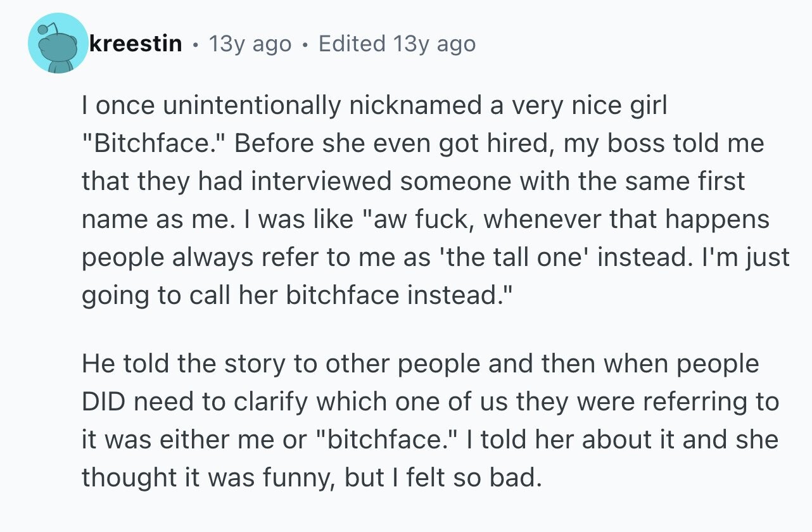The width and height of the screenshot is (812, 532).
Task: Open the kreestin username profile link
Action: 137,44
